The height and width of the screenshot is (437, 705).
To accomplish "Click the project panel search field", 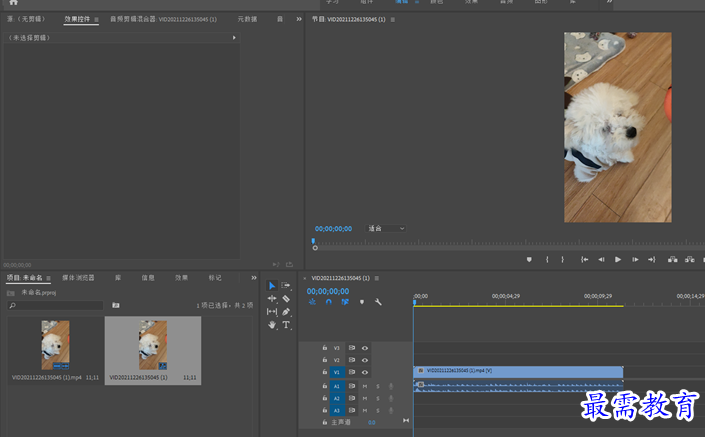I will click(x=55, y=305).
